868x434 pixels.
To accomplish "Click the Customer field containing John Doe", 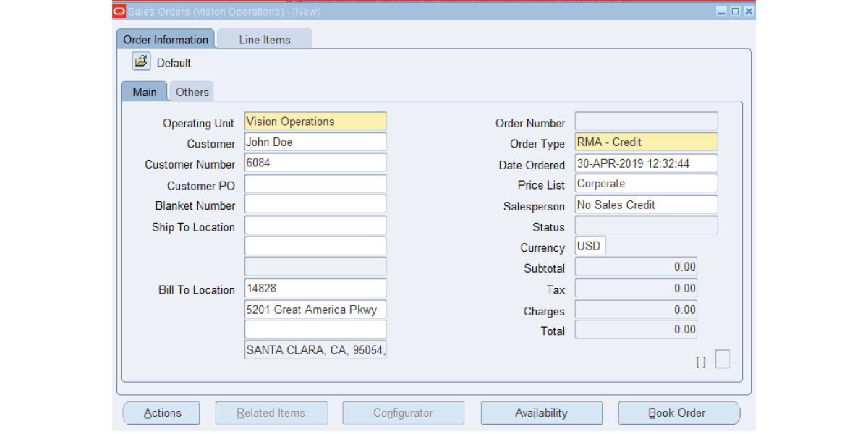I will [315, 142].
